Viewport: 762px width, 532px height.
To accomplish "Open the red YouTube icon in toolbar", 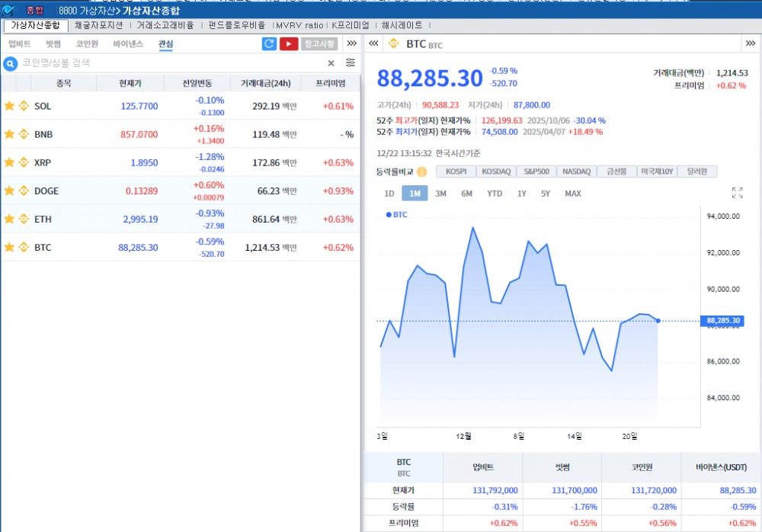I will pyautogui.click(x=290, y=44).
